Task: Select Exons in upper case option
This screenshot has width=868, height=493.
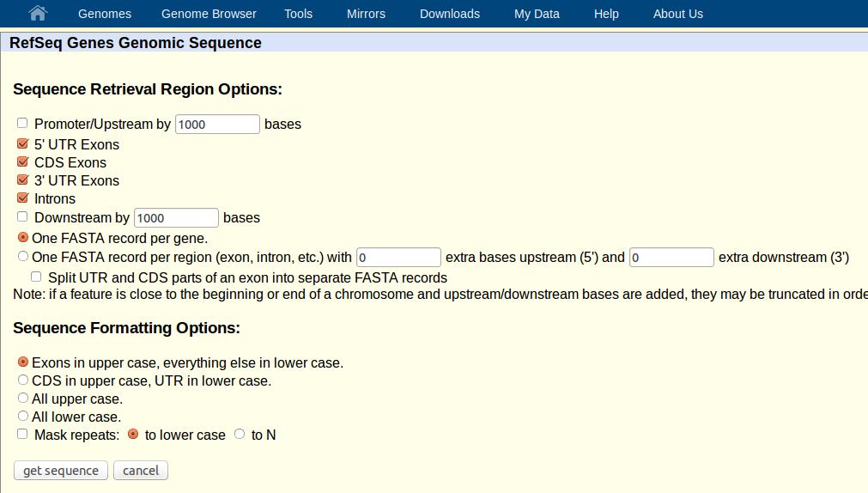Action: (22, 362)
